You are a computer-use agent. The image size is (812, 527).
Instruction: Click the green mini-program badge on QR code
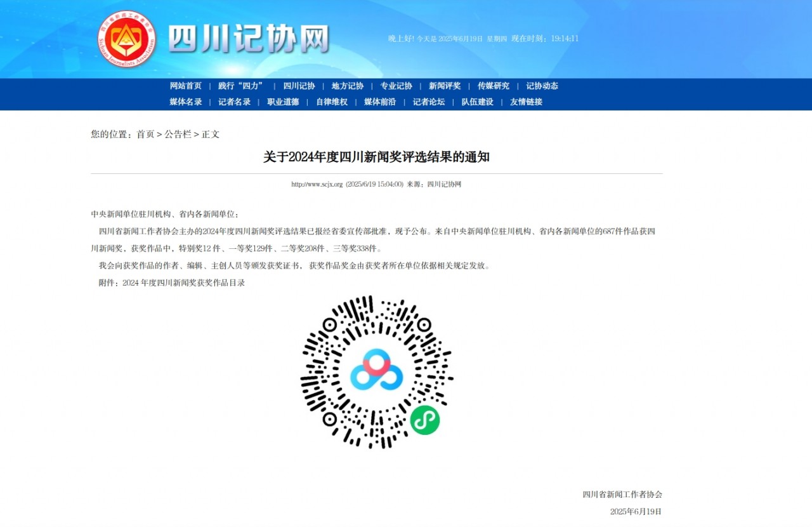click(424, 420)
